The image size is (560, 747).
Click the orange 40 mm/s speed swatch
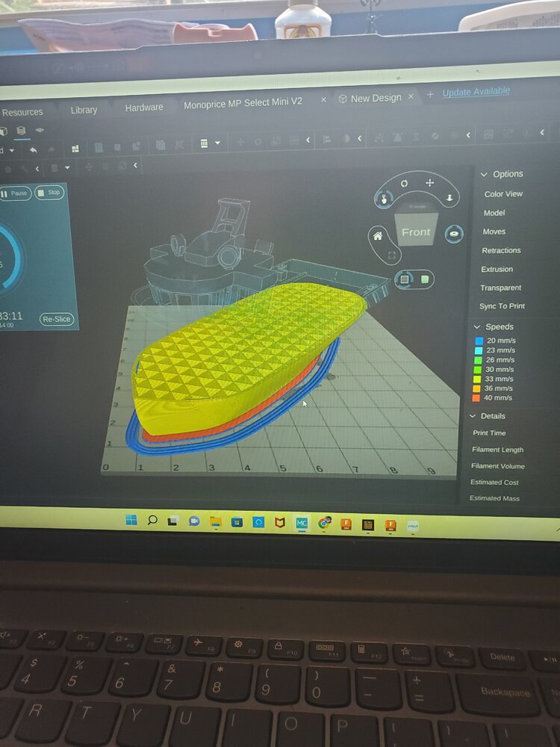point(476,398)
